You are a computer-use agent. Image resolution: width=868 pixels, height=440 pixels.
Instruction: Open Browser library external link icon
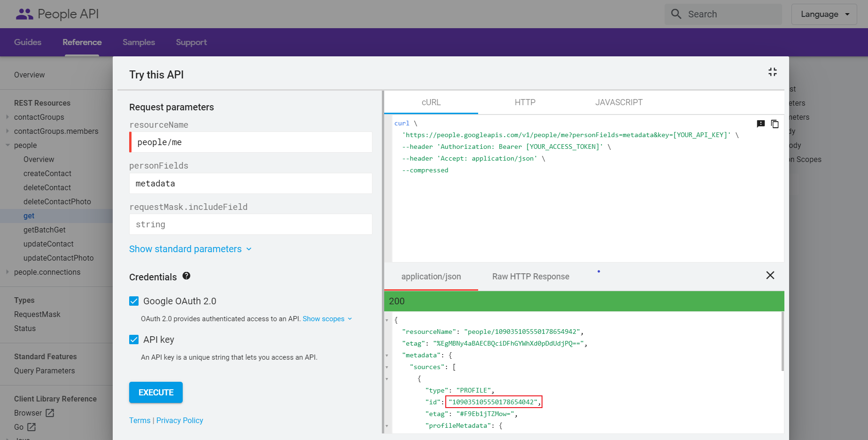click(x=50, y=413)
